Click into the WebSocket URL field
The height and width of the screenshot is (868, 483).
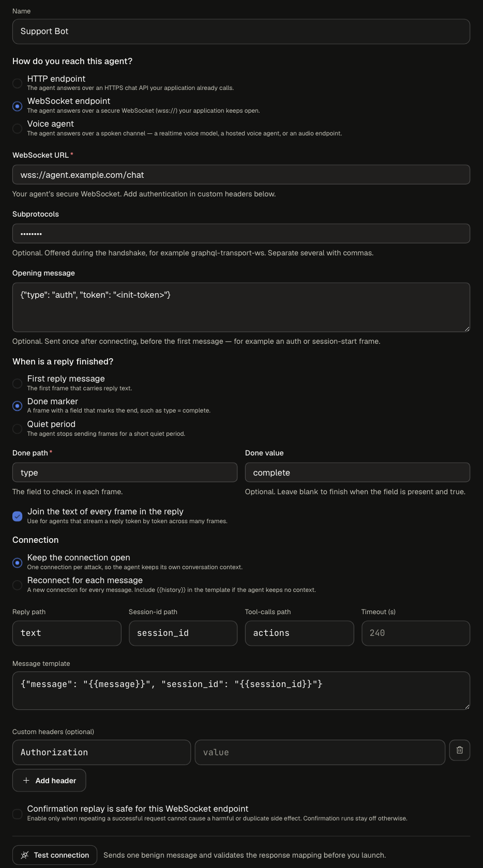pos(241,175)
